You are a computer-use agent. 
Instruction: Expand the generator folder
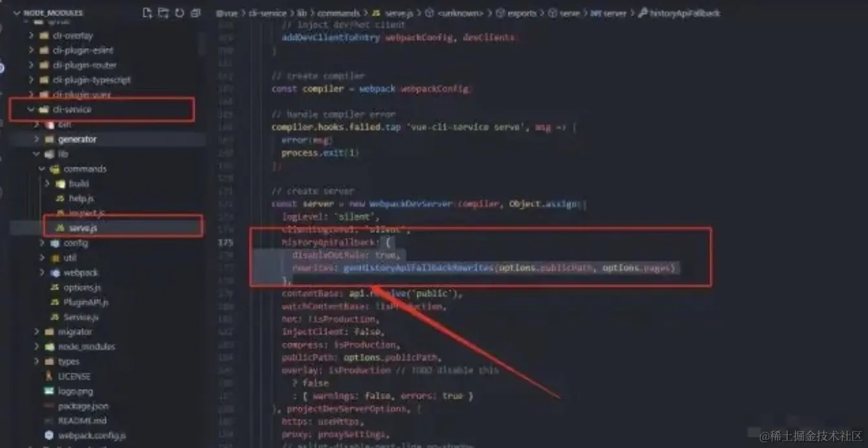pos(36,139)
